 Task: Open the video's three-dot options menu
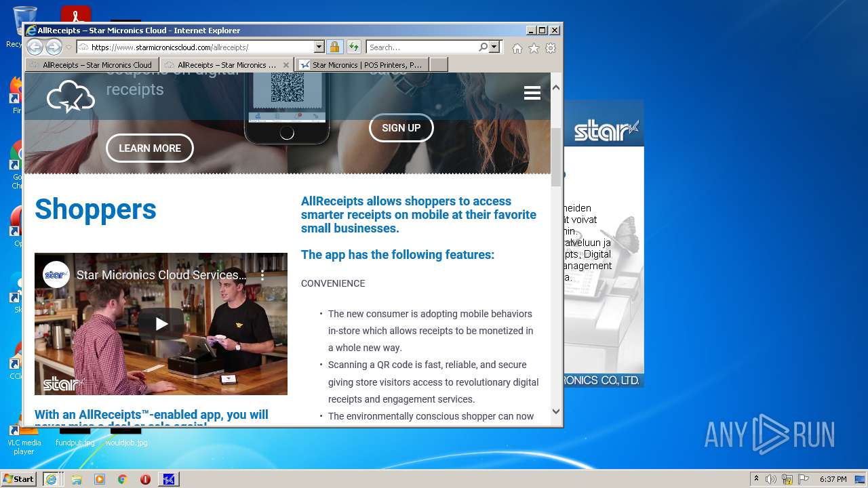[262, 275]
